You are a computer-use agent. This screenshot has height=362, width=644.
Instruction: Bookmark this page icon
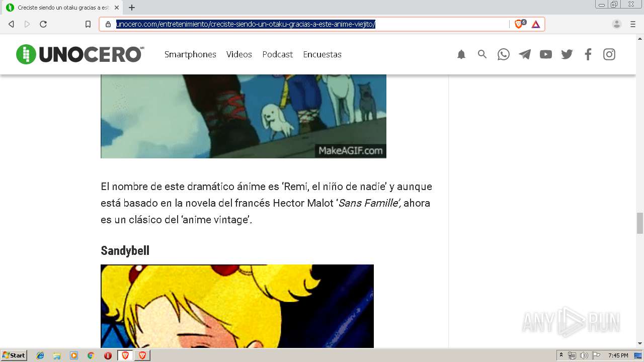coord(88,24)
